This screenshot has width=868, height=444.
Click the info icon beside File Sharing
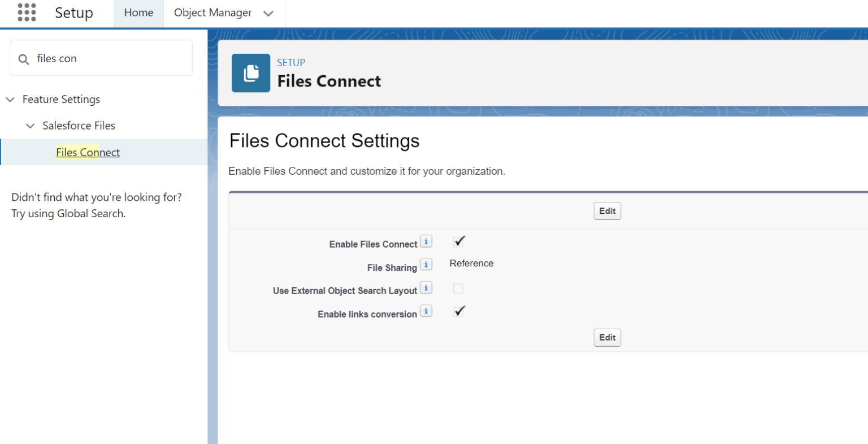coord(426,264)
